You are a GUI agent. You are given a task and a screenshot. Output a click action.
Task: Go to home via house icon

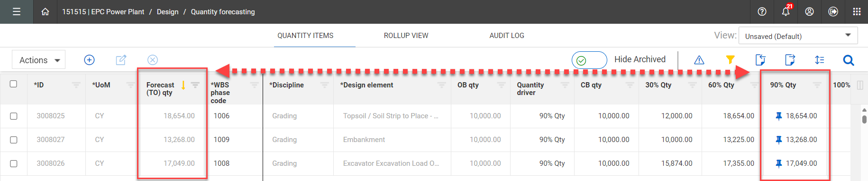coord(45,12)
